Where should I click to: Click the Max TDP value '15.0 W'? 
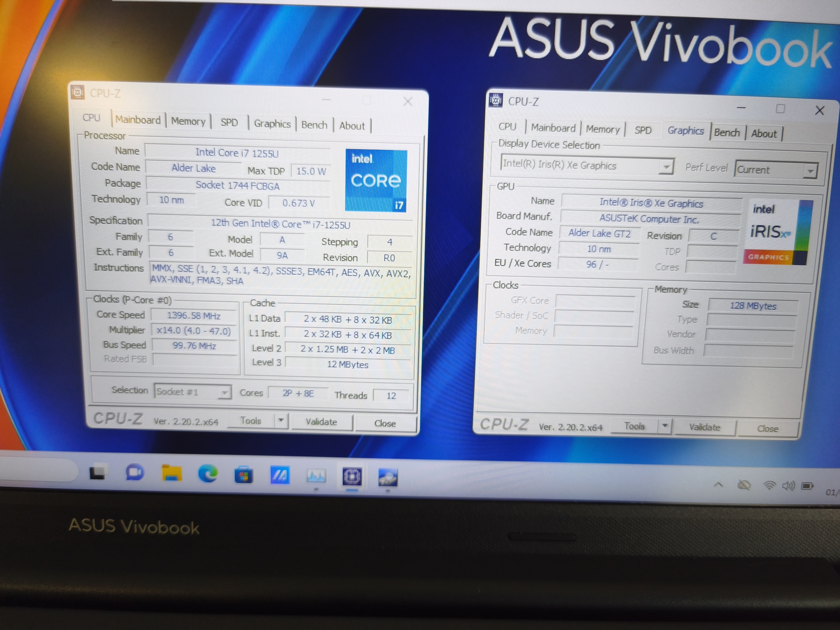coord(311,171)
